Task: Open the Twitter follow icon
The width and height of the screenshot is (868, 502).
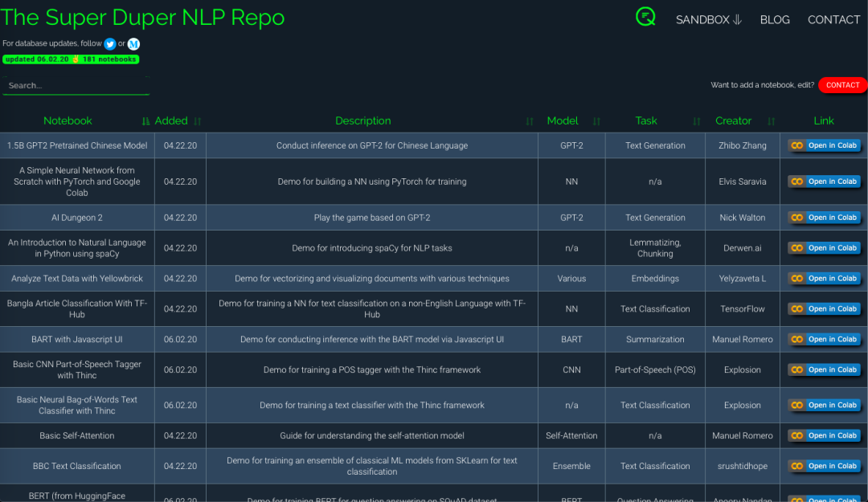Action: [x=109, y=43]
